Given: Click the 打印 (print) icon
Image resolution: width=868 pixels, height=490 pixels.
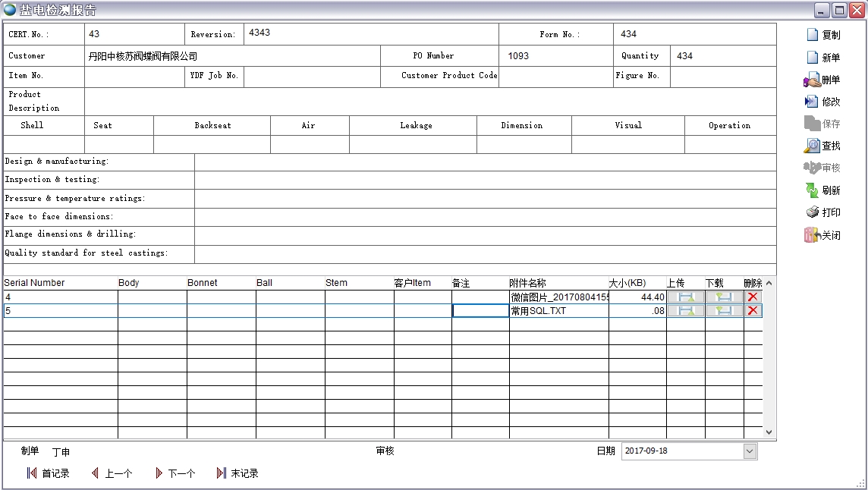Looking at the screenshot, I should point(813,212).
